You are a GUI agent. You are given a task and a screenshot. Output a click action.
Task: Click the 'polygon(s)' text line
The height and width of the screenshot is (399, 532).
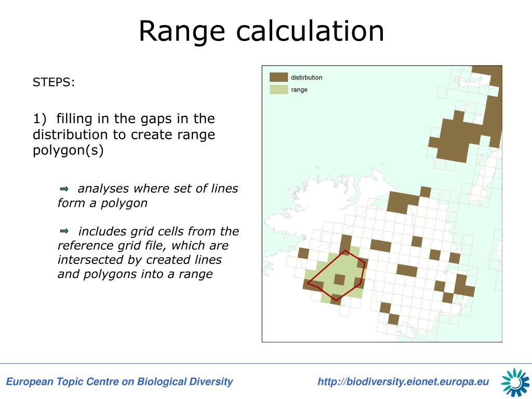[x=68, y=150]
